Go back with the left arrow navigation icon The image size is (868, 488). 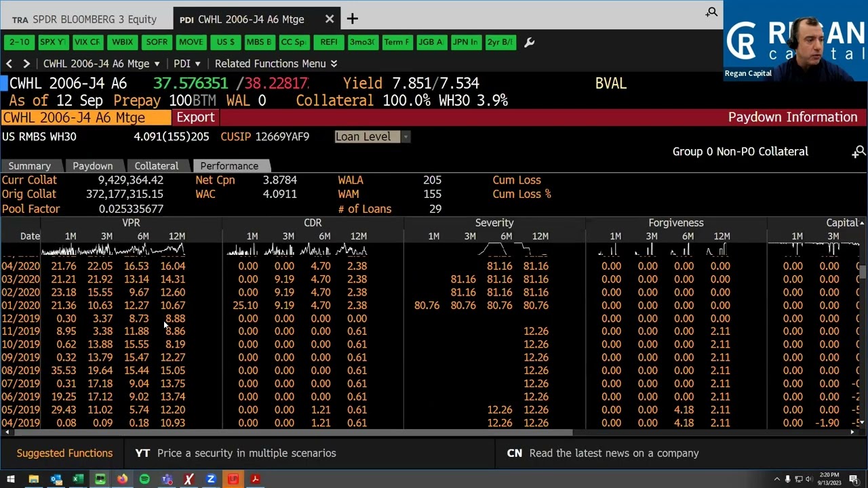9,63
